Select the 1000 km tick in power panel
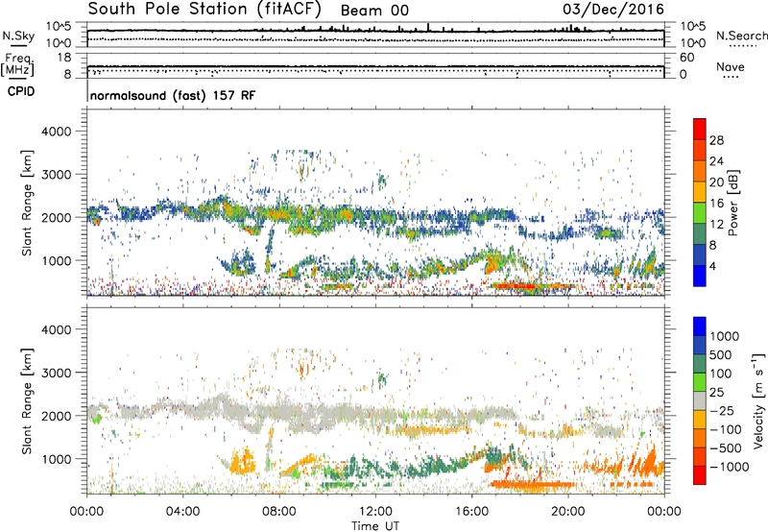 click(x=57, y=260)
